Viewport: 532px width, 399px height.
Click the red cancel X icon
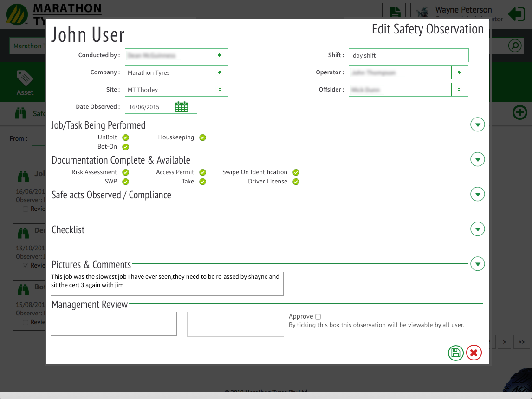(474, 353)
